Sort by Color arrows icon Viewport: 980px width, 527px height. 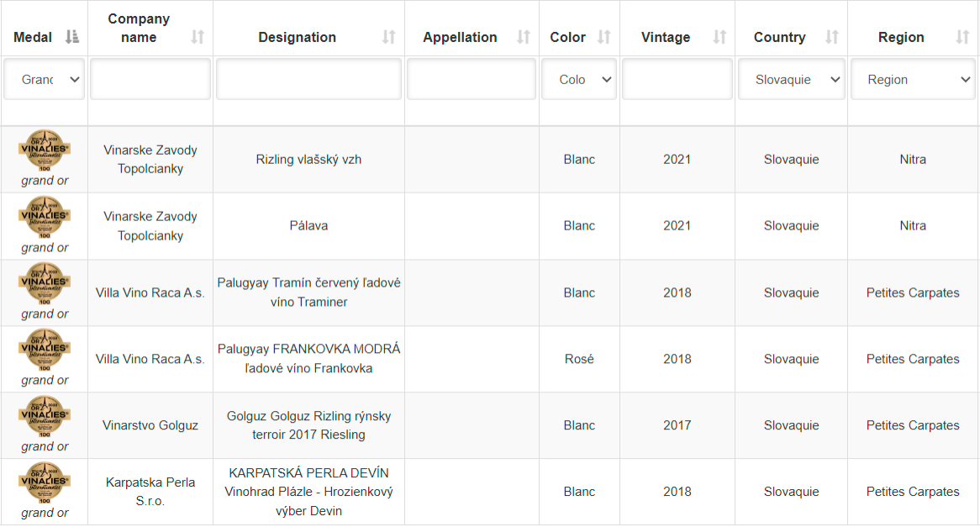point(603,37)
